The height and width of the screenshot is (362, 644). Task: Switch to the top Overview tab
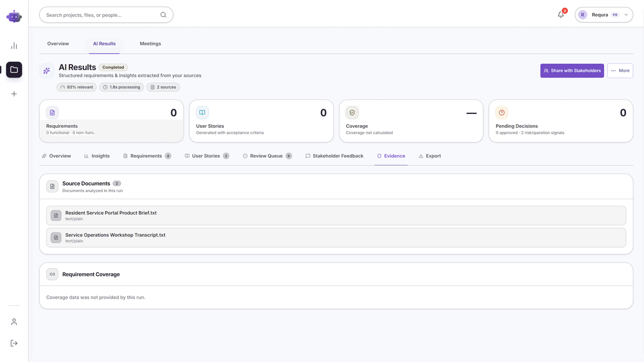click(58, 44)
